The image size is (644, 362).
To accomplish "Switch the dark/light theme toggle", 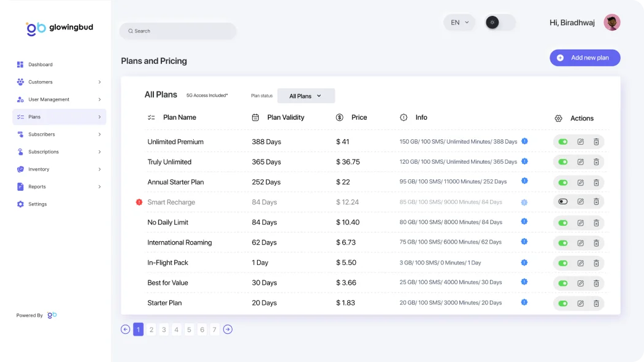I will (x=500, y=23).
